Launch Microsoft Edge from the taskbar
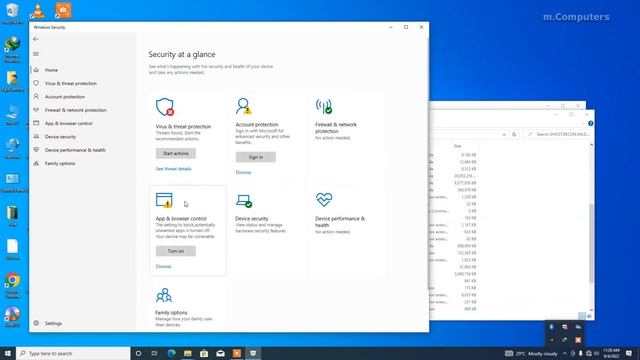Viewport: 640px width, 360px height. click(x=171, y=353)
